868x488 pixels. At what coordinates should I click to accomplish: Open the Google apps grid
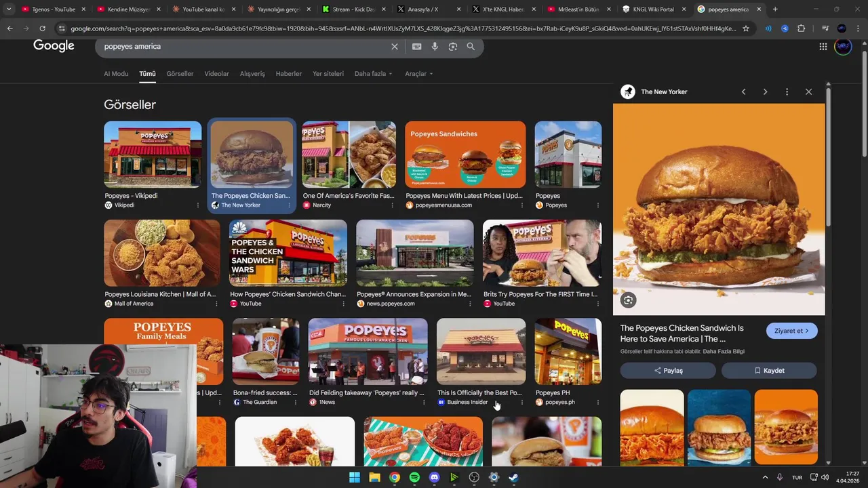(x=823, y=47)
